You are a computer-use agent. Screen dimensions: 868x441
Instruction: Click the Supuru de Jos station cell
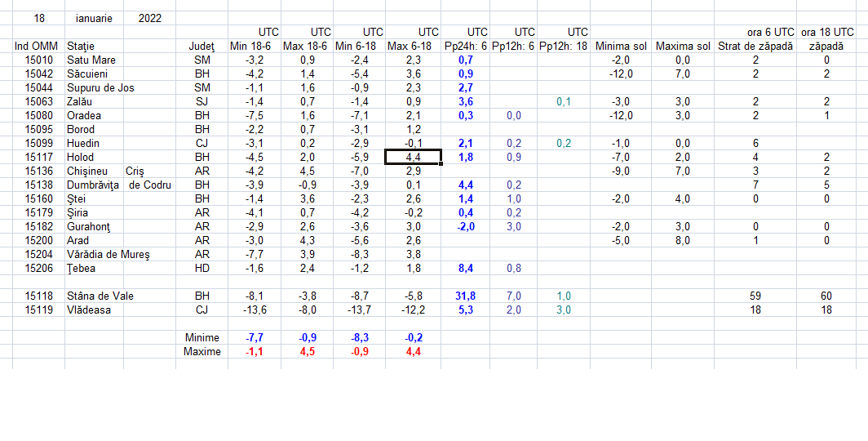click(x=101, y=87)
